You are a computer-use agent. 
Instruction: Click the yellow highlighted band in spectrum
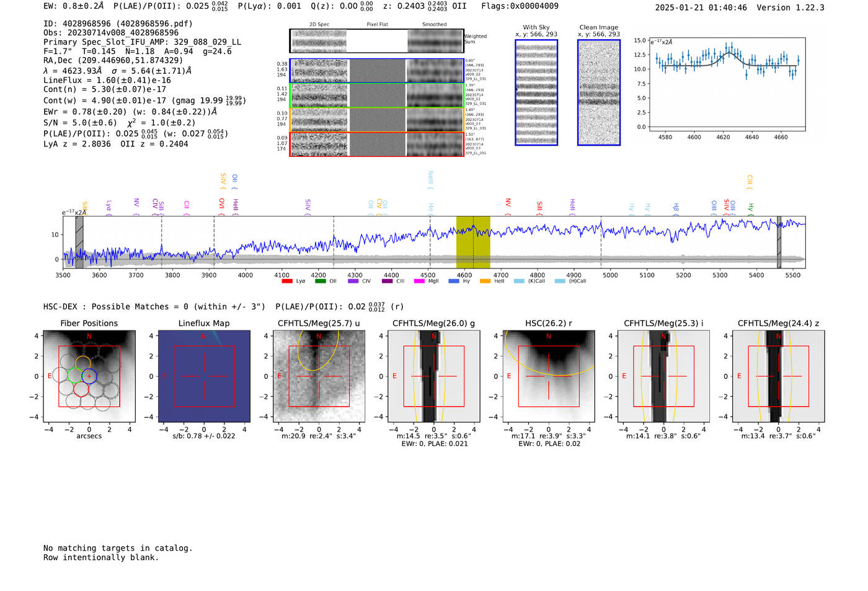pos(473,242)
